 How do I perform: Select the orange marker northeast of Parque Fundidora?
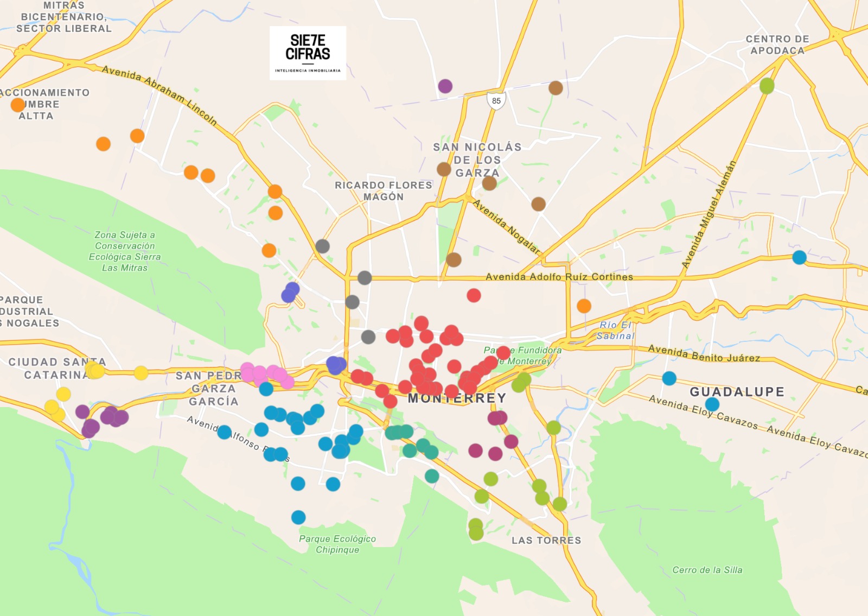pyautogui.click(x=584, y=306)
